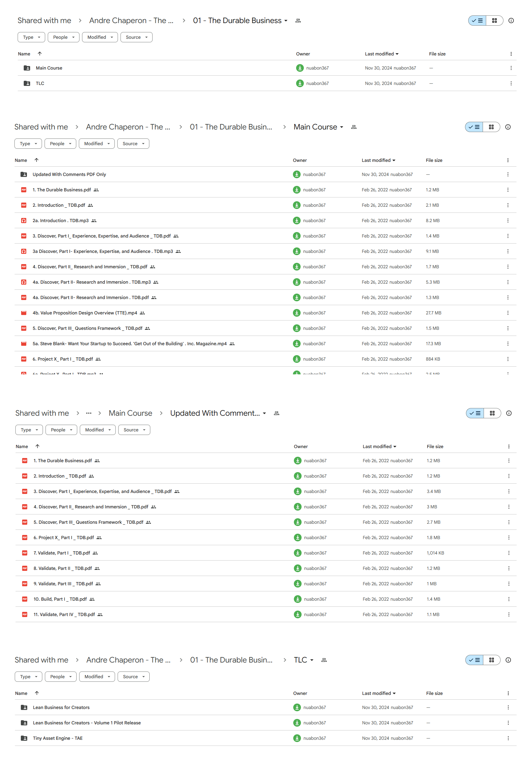Click the 27.7 MB file size cell
This screenshot has width=532, height=759.
[x=433, y=313]
